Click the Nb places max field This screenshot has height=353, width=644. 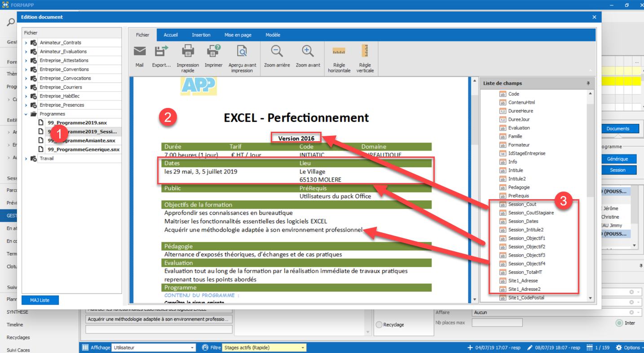[497, 322]
